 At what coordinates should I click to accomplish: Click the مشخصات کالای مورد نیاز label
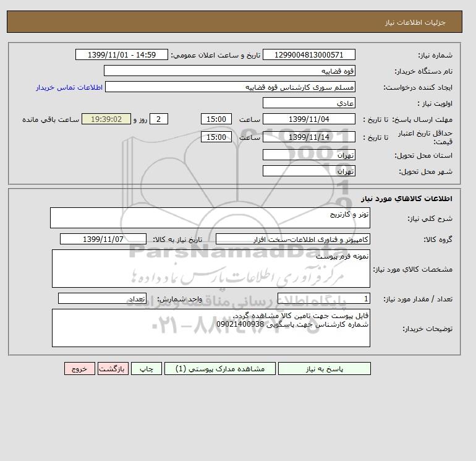(x=413, y=269)
